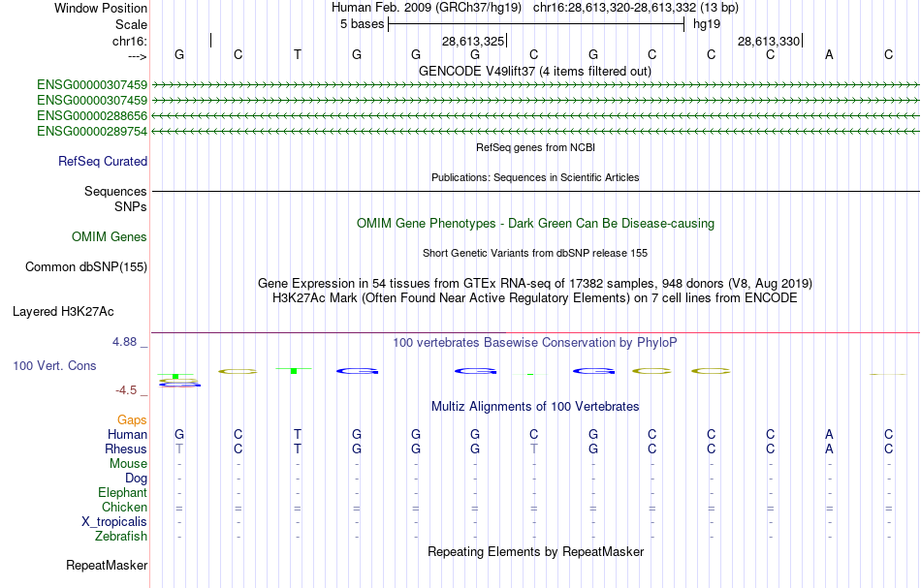Open the ENSG00000289754 gene label

[92, 131]
